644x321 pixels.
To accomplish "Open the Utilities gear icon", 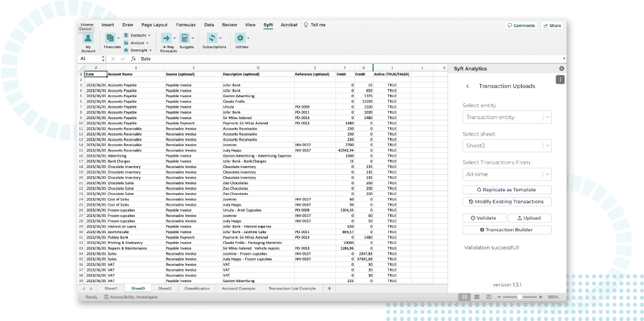I will point(240,38).
